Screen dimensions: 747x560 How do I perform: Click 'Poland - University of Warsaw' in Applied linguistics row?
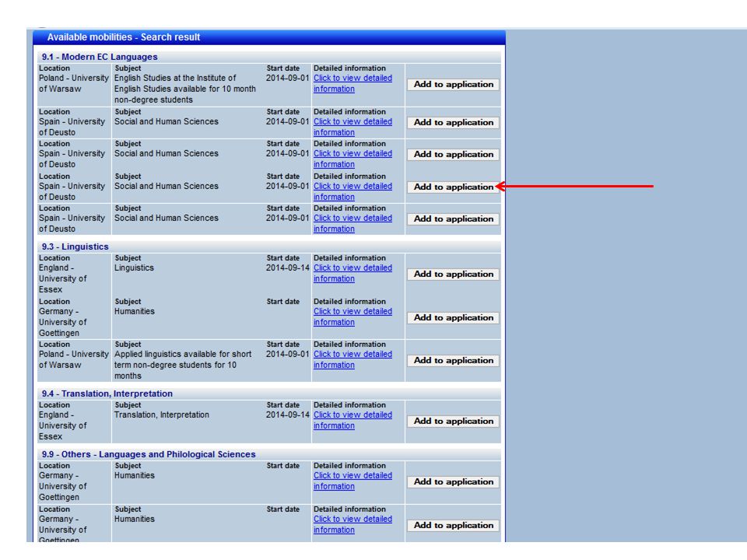(x=74, y=359)
